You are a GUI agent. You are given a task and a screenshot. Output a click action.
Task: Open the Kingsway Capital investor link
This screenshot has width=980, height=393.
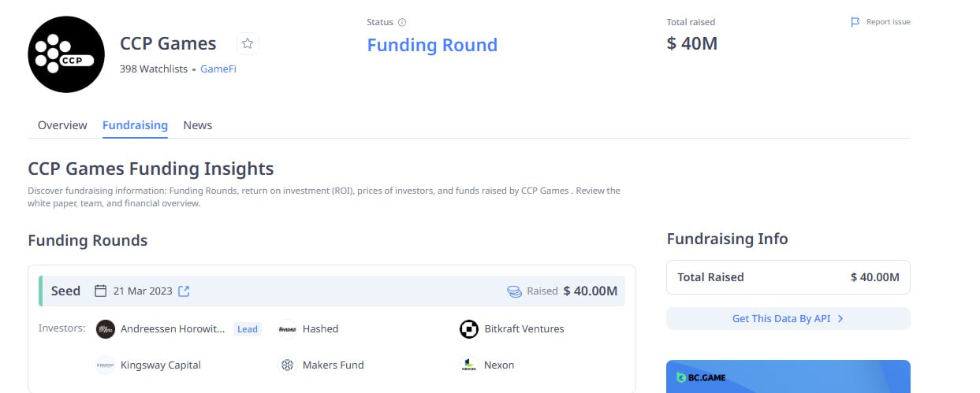(x=161, y=365)
